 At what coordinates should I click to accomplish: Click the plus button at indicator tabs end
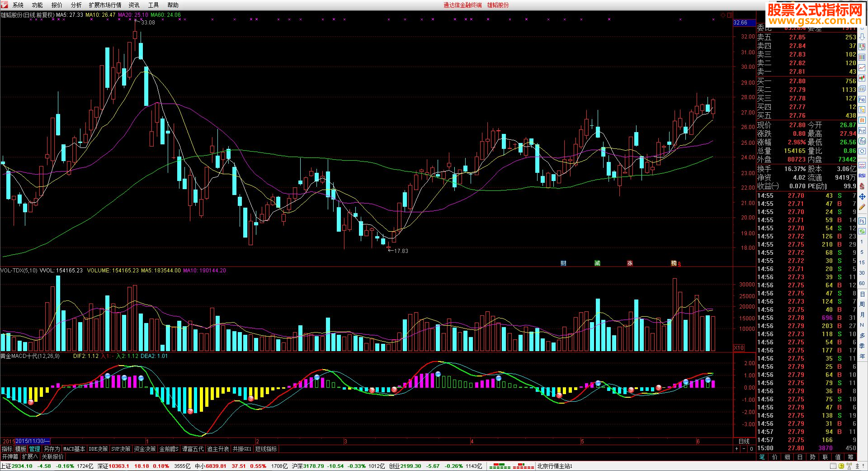click(x=737, y=449)
